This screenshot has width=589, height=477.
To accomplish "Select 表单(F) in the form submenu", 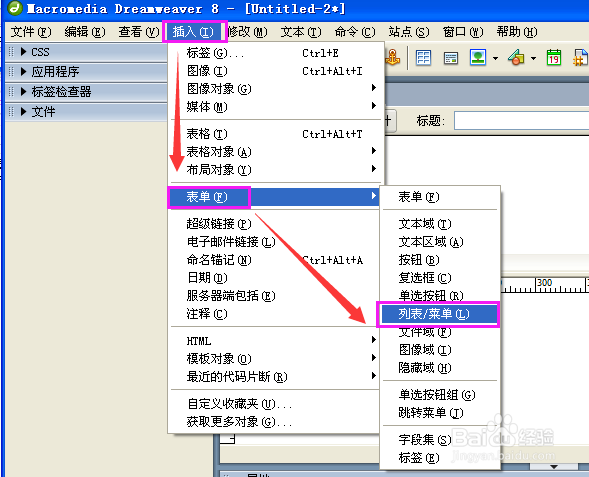I will 440,197.
